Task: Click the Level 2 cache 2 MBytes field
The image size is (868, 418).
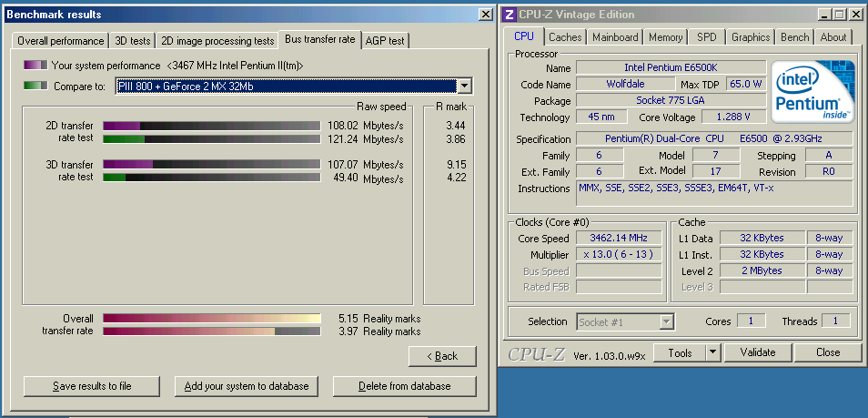Action: coord(762,270)
